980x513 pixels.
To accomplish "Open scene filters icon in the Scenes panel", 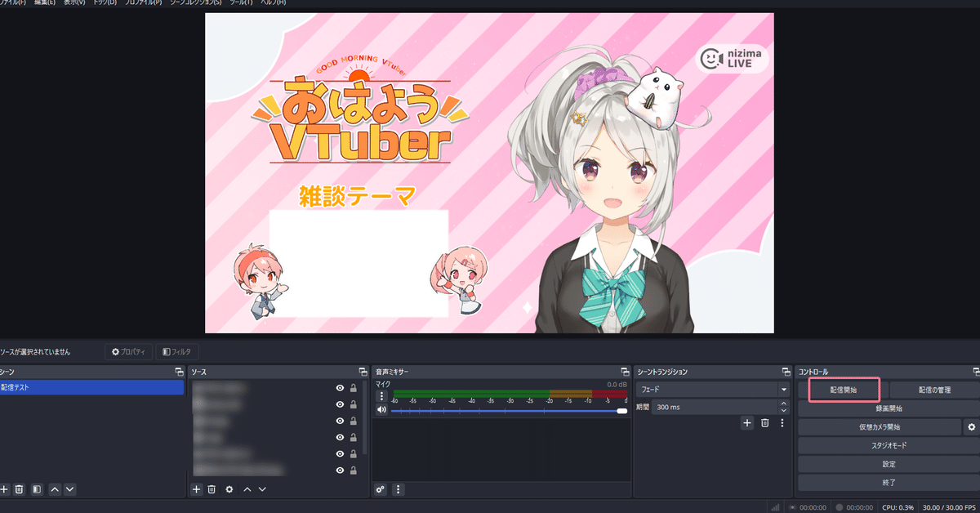I will tap(37, 488).
